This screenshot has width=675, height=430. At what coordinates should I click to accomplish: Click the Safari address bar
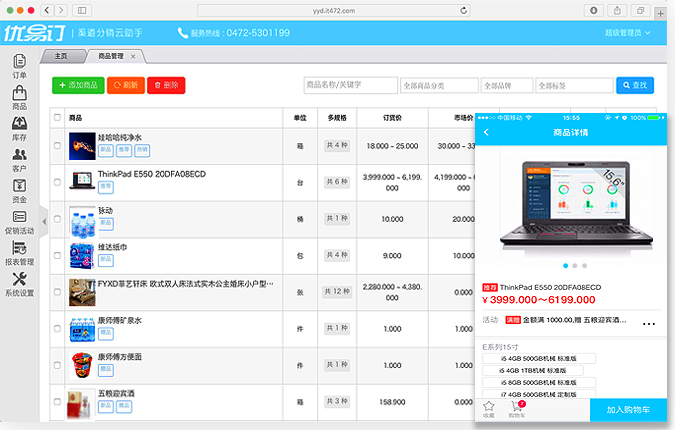pos(334,10)
